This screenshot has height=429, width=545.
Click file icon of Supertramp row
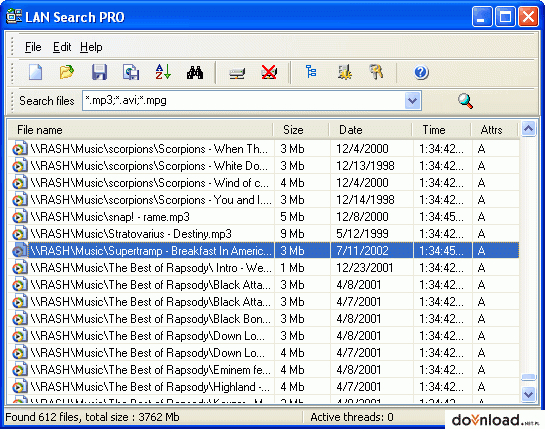click(19, 251)
